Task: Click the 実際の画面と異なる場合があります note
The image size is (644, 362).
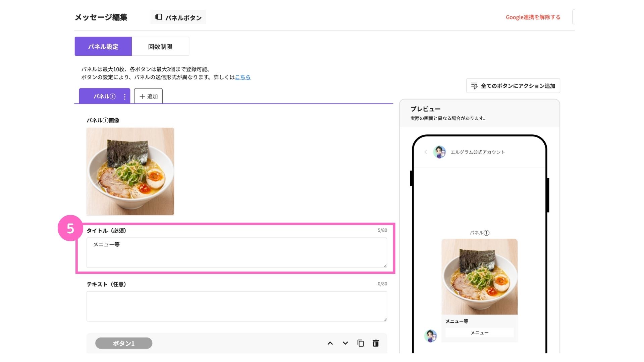Action: 448,118
